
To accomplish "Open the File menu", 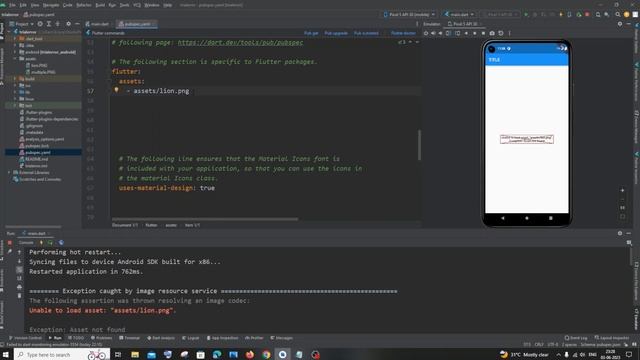I will 12,5.
